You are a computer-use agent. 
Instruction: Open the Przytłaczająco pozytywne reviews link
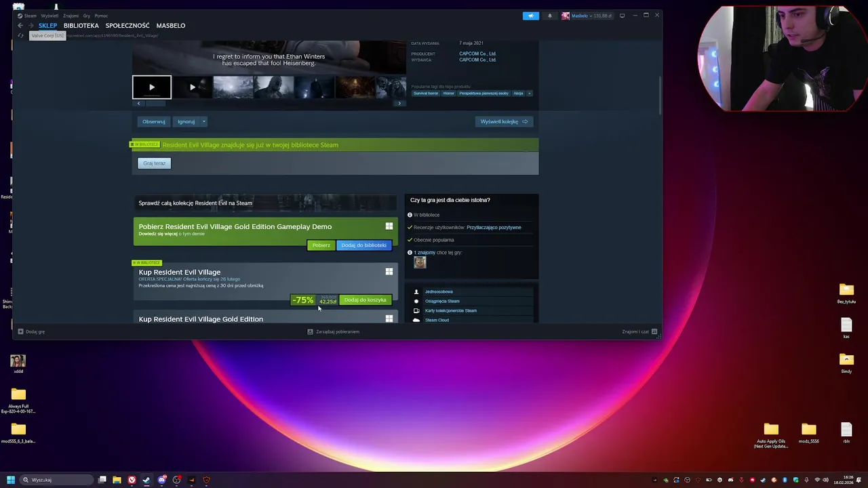pos(494,228)
